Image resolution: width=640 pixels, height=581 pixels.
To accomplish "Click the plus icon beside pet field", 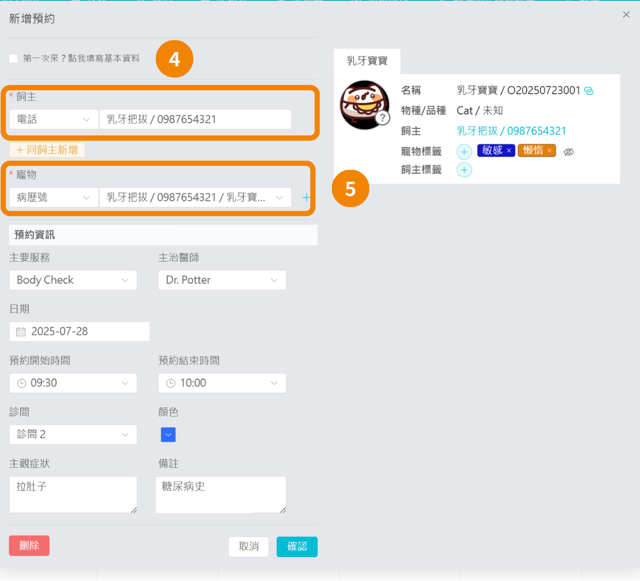I will [x=306, y=198].
